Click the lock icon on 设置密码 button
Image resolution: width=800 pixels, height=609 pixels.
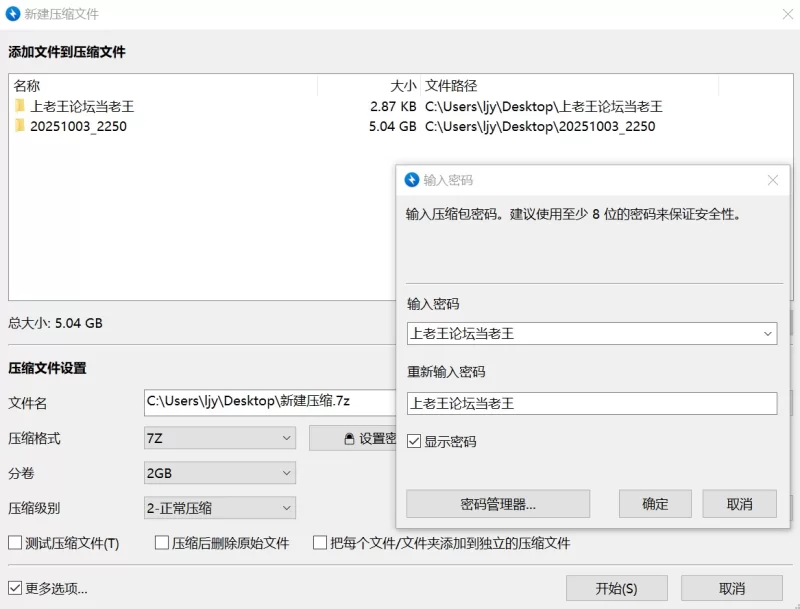(x=348, y=438)
